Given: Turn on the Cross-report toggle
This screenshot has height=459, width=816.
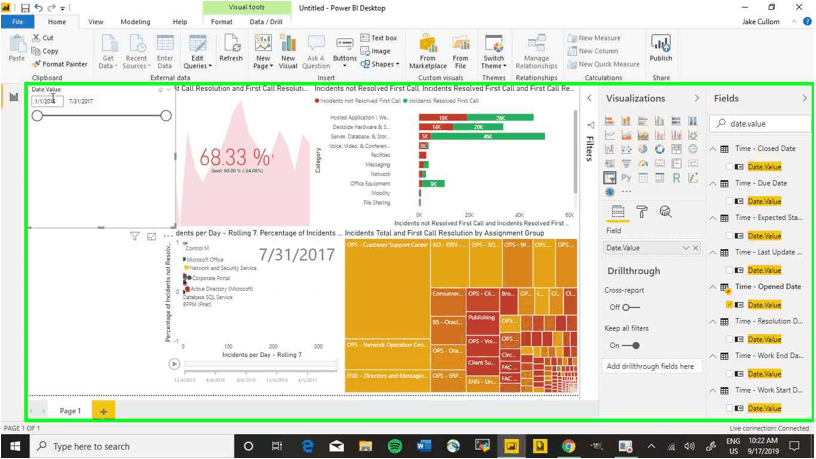Looking at the screenshot, I should tap(631, 307).
